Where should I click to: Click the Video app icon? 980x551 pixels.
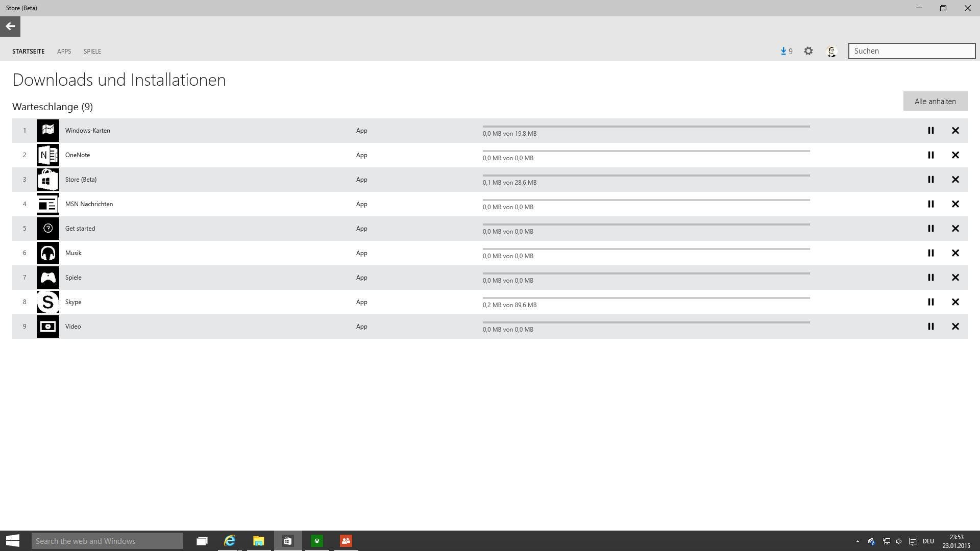[x=48, y=327]
